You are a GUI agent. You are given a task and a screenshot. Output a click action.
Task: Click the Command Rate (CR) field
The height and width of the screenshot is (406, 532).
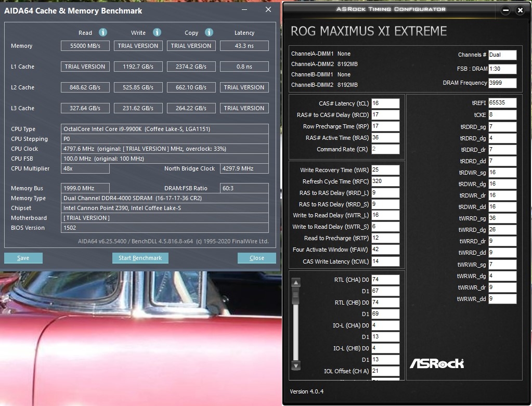(385, 149)
